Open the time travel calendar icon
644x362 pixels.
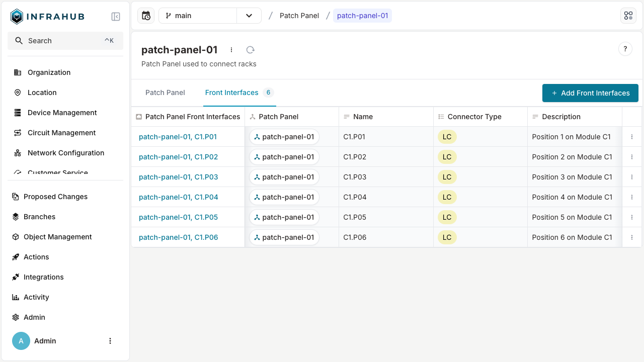coord(146,16)
